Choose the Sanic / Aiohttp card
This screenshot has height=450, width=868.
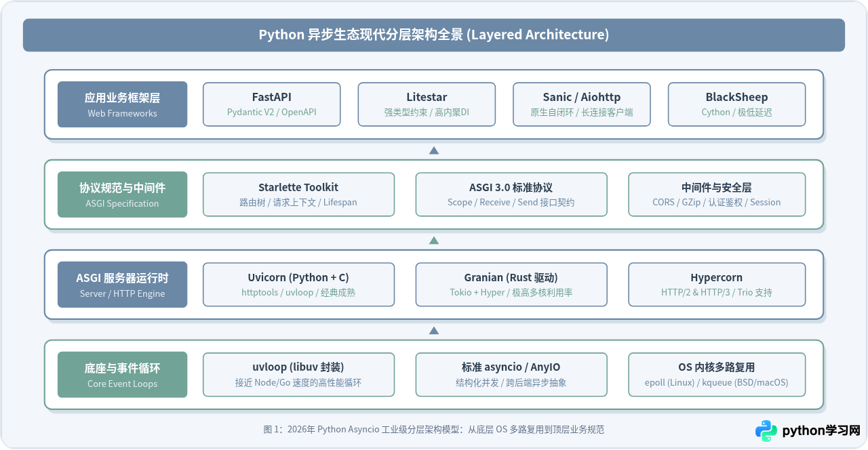point(582,104)
